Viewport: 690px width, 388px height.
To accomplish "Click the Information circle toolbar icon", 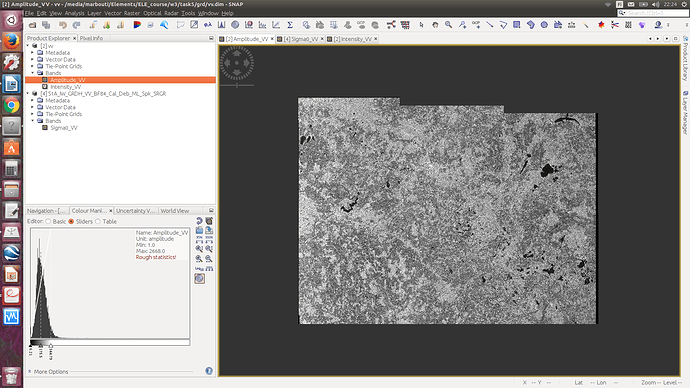I will click(235, 25).
